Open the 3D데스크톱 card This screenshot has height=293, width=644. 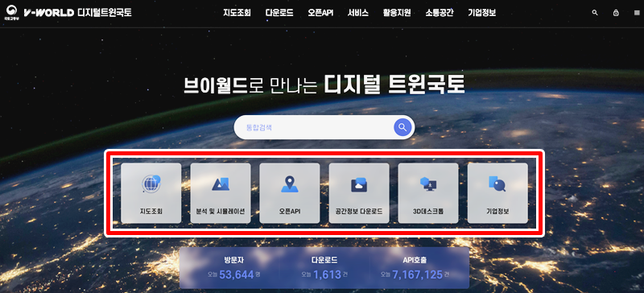[x=428, y=193]
